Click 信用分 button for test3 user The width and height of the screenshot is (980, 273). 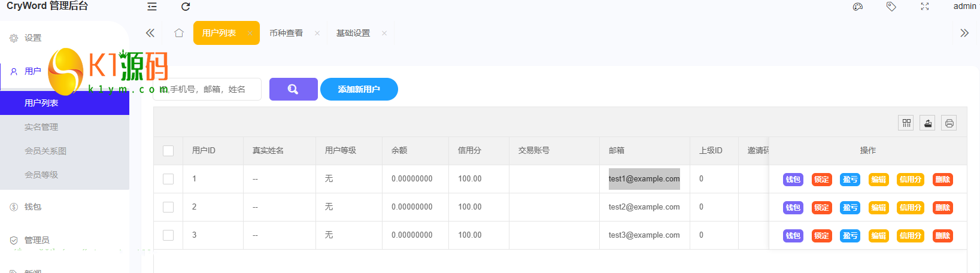(911, 236)
